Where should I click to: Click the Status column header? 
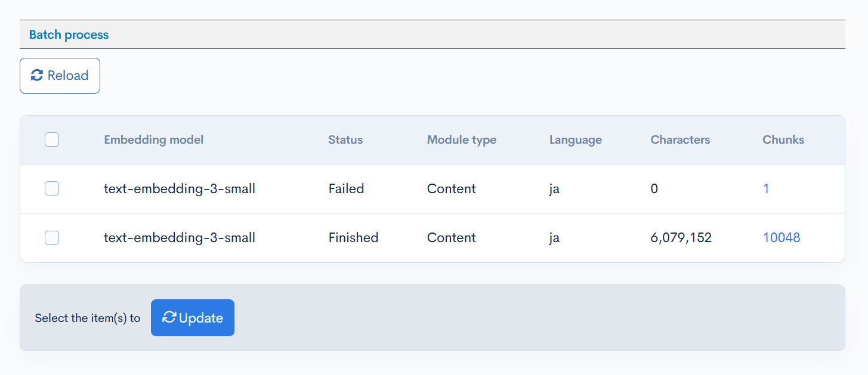click(x=345, y=139)
